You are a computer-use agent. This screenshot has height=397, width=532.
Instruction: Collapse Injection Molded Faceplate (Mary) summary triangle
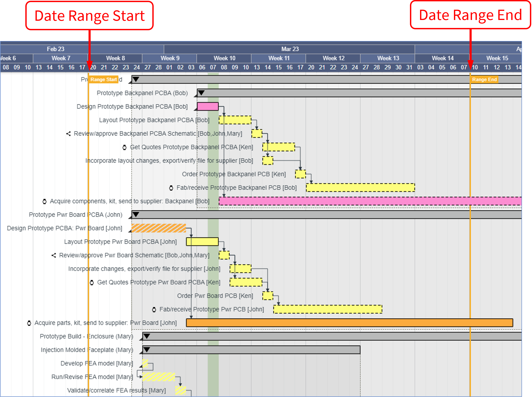point(147,350)
